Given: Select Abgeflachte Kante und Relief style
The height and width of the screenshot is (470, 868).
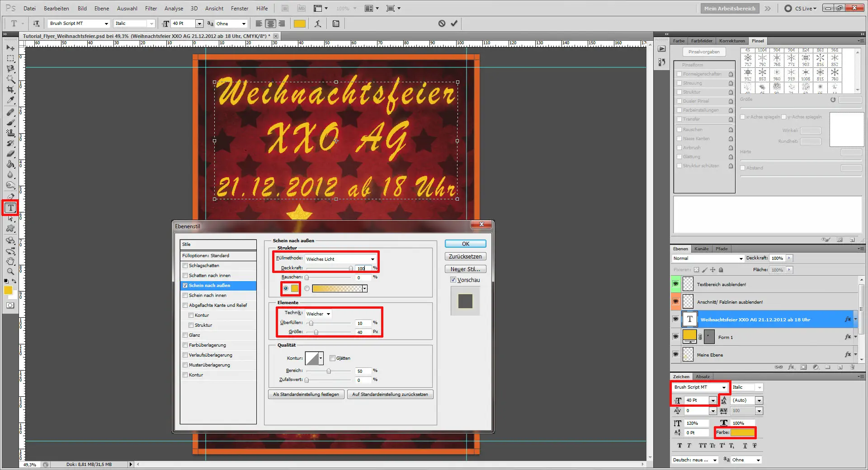Looking at the screenshot, I should click(x=218, y=305).
